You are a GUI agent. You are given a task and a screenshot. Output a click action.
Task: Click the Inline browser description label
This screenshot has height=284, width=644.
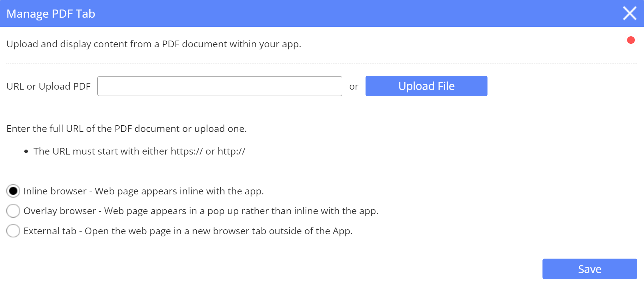143,191
